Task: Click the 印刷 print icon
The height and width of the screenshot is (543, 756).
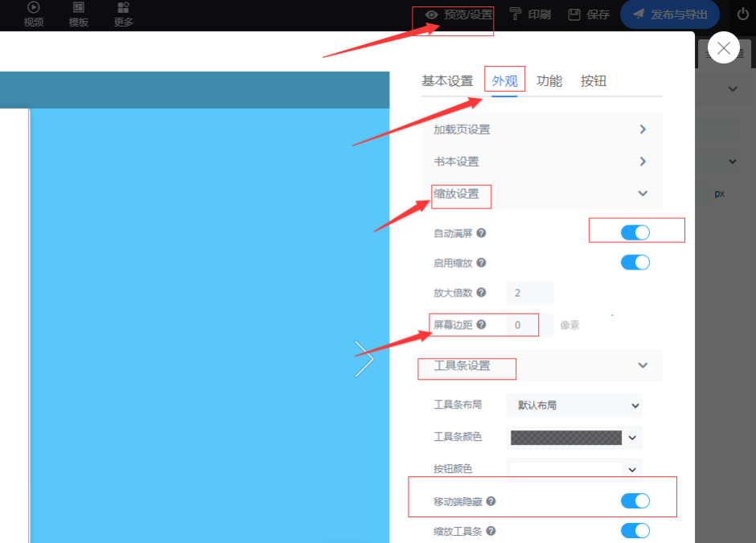Action: pos(516,14)
